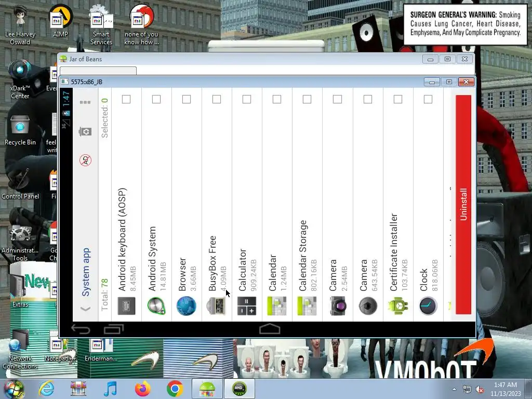This screenshot has height=399, width=532.
Task: Click the Camera 643.54KB round icon
Action: (x=368, y=305)
